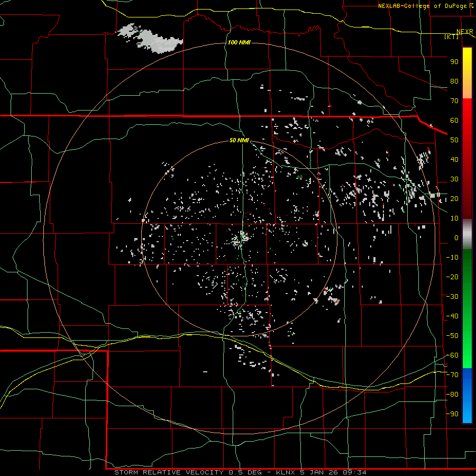Click the blue bottom segment of the color bar
Viewport: 476px width, 476px height.
point(467,395)
